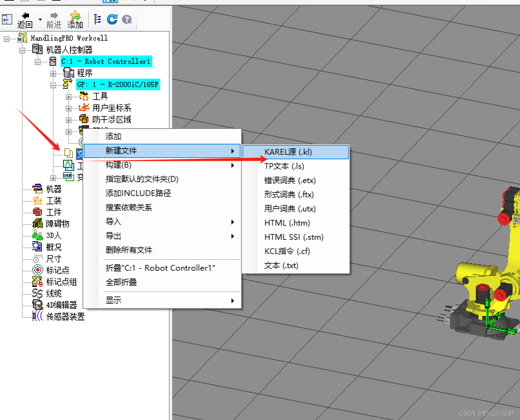Open the 导入 submenu

click(162, 222)
